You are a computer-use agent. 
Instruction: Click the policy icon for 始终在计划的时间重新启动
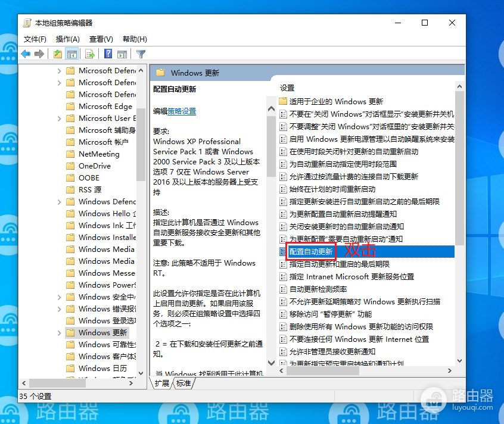coord(283,189)
